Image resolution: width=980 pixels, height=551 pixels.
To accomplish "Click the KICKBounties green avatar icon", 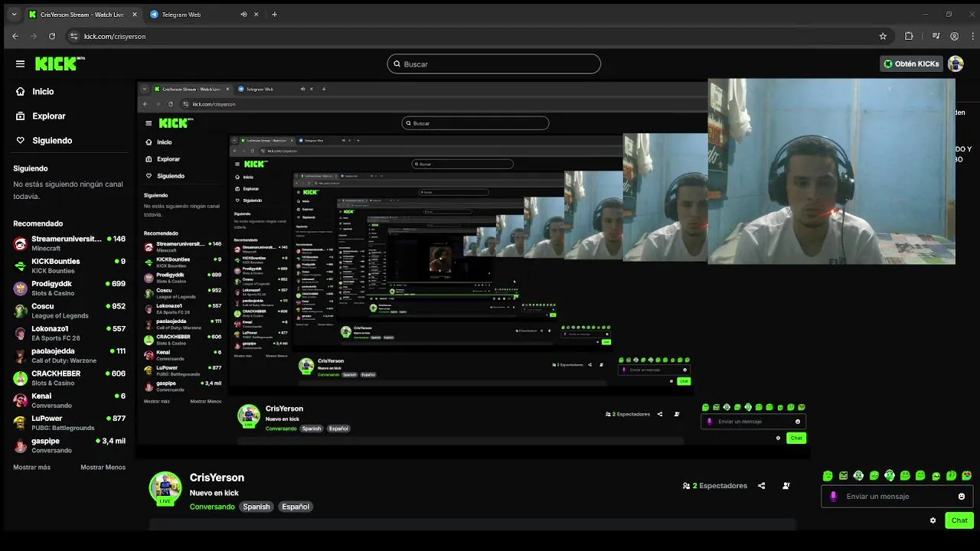I will click(x=21, y=266).
